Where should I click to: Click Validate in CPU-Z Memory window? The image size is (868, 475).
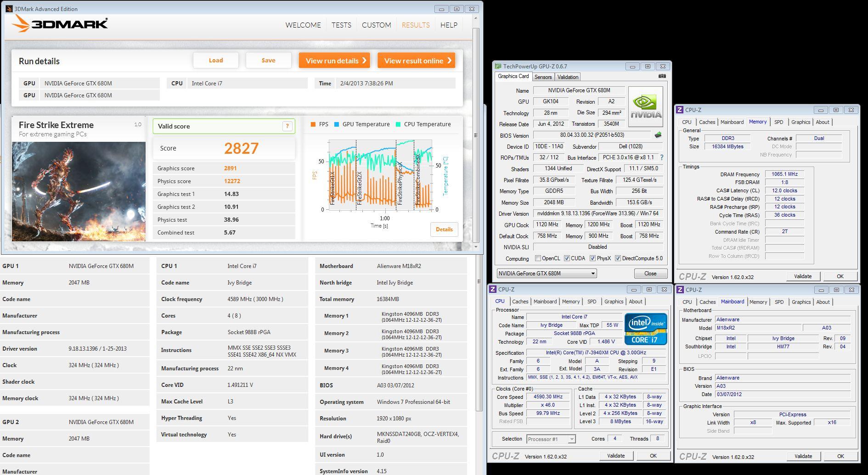[x=803, y=276]
